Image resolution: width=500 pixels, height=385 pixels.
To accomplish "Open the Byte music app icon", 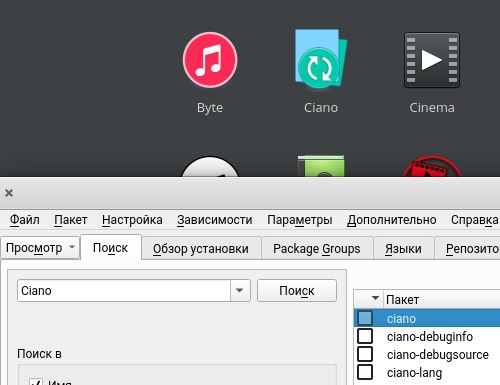I will [210, 60].
